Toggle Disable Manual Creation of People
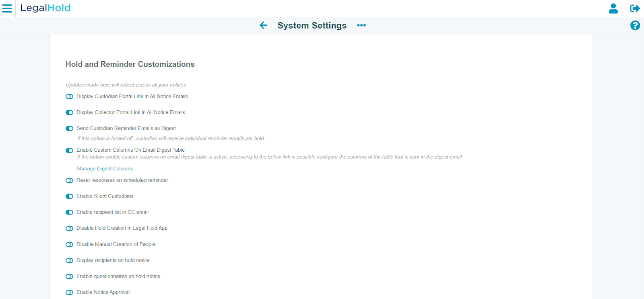Screen dimensions: 644x299 70,245
